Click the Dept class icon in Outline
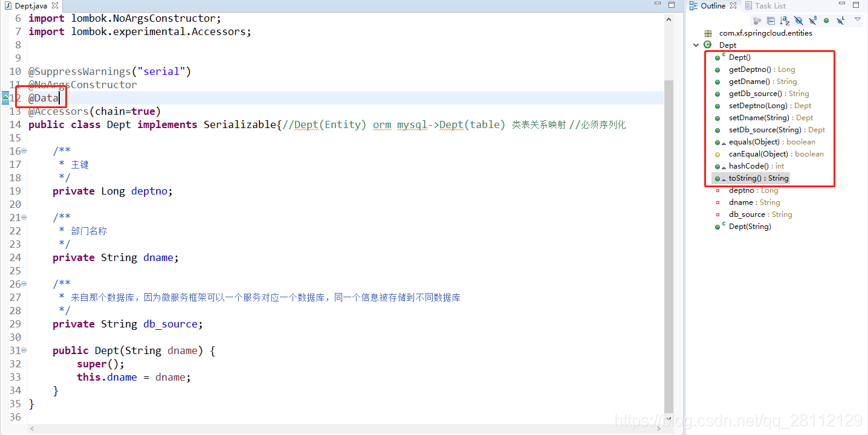Screen dimensions: 868x435 tap(708, 45)
